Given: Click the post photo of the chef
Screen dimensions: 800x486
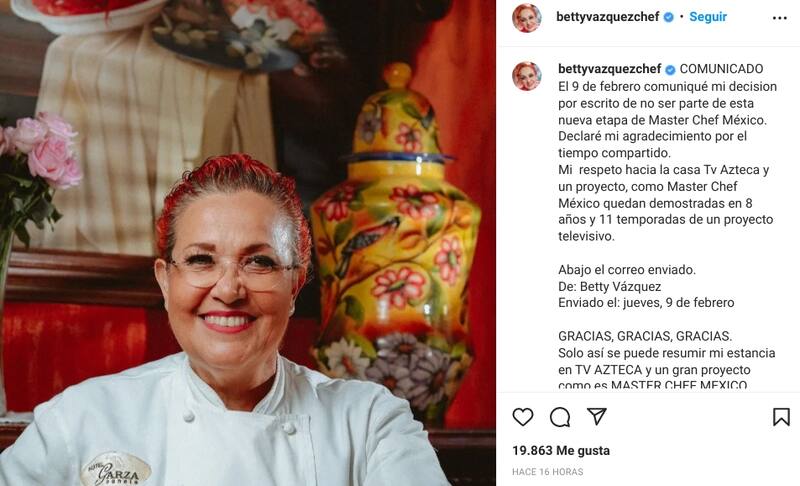Looking at the screenshot, I should coord(247,243).
